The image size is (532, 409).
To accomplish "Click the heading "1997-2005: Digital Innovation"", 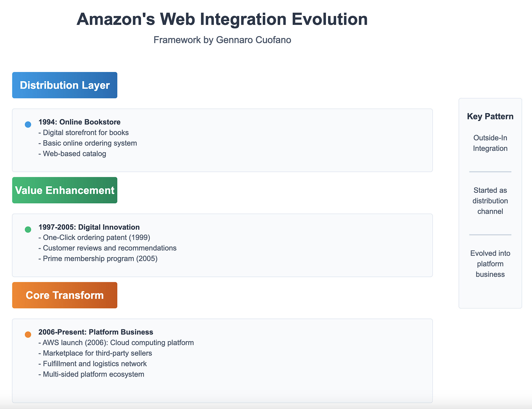I will [89, 227].
